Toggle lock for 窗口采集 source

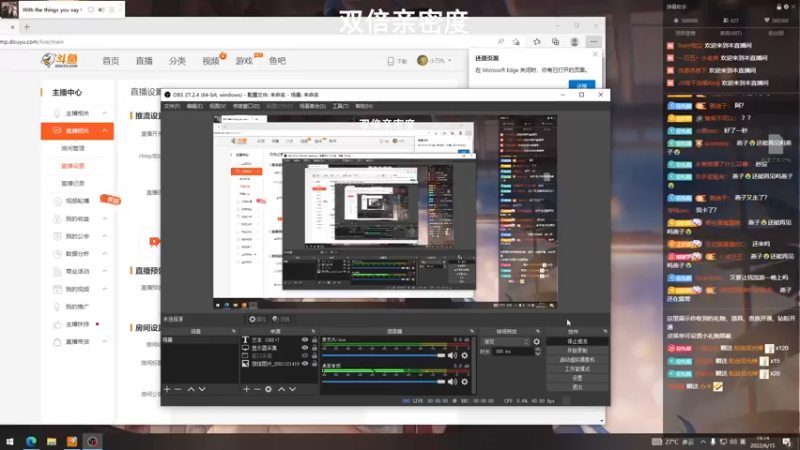(314, 356)
